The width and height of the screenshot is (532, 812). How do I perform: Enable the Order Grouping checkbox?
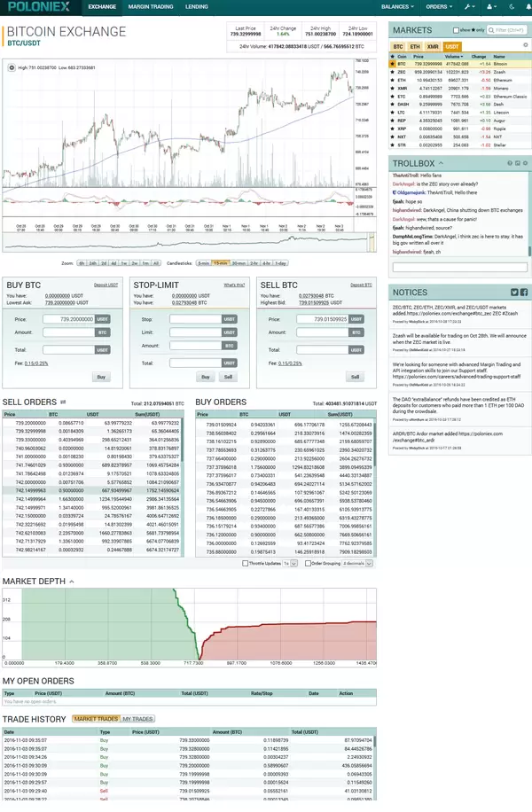point(308,564)
